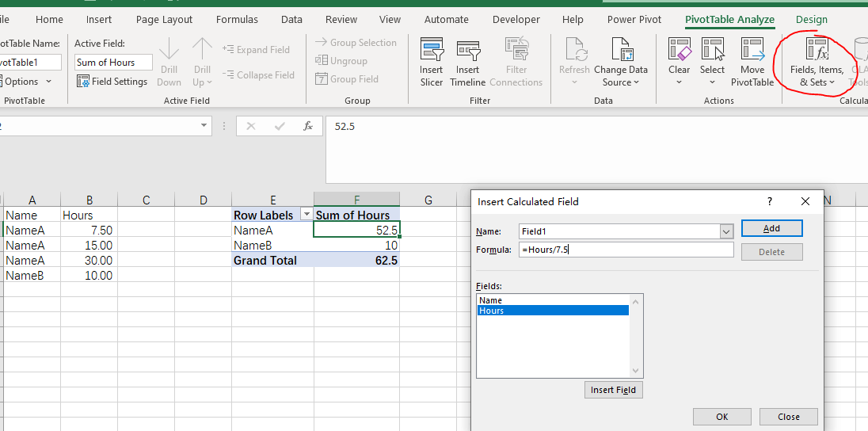Image resolution: width=868 pixels, height=431 pixels.
Task: Click the Refresh data icon
Action: (575, 49)
